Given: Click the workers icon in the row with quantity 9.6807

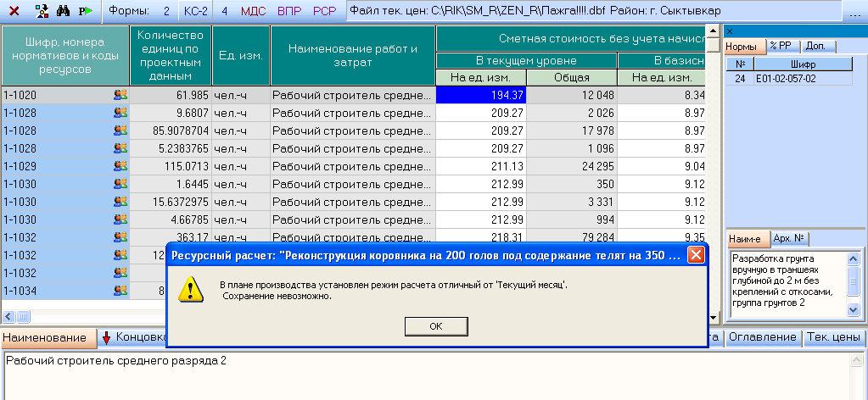Looking at the screenshot, I should (x=120, y=113).
